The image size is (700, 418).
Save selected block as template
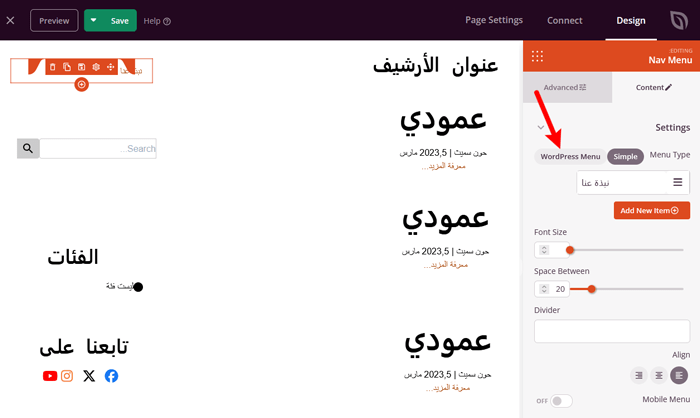pyautogui.click(x=81, y=67)
